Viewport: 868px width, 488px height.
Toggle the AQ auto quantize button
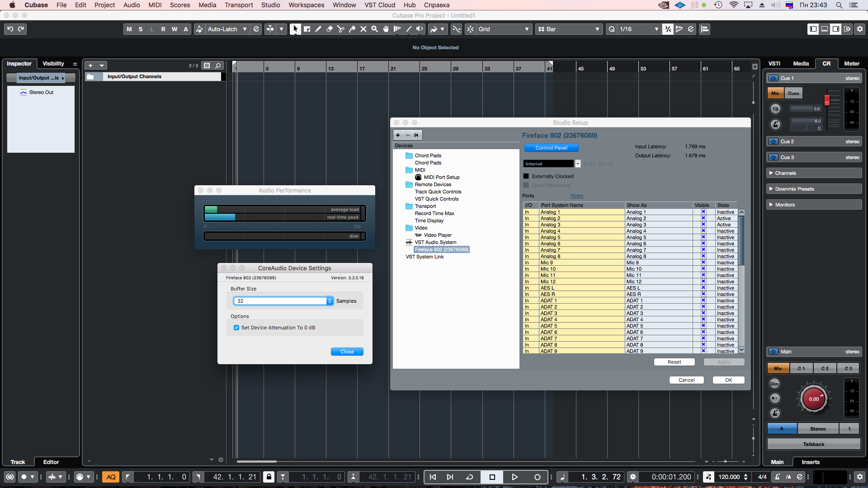pos(111,477)
